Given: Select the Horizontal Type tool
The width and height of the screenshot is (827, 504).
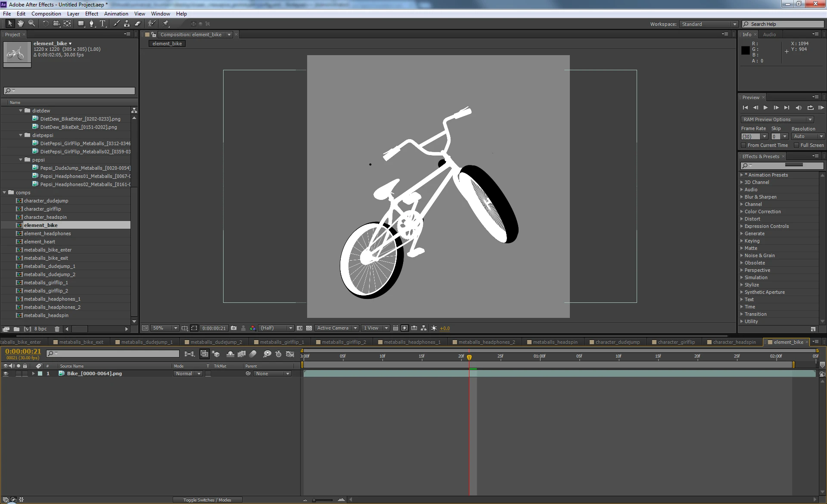Looking at the screenshot, I should [103, 24].
